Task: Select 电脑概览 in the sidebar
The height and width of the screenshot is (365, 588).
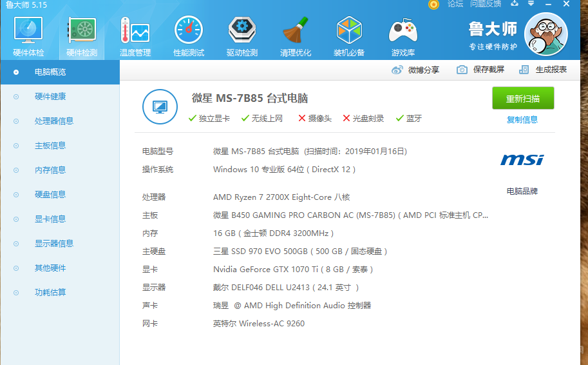Action: [x=60, y=72]
